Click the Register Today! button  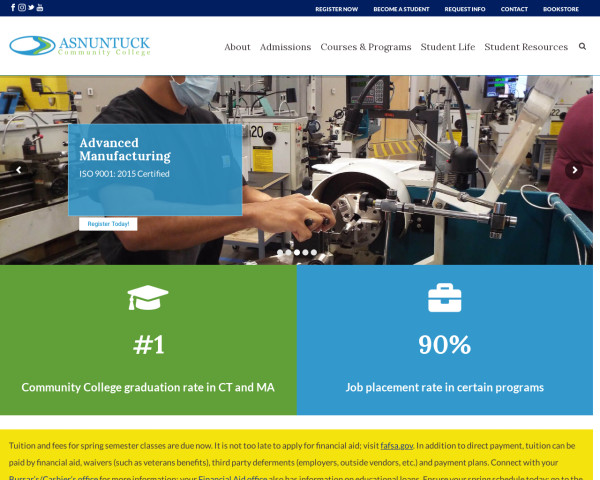[108, 224]
